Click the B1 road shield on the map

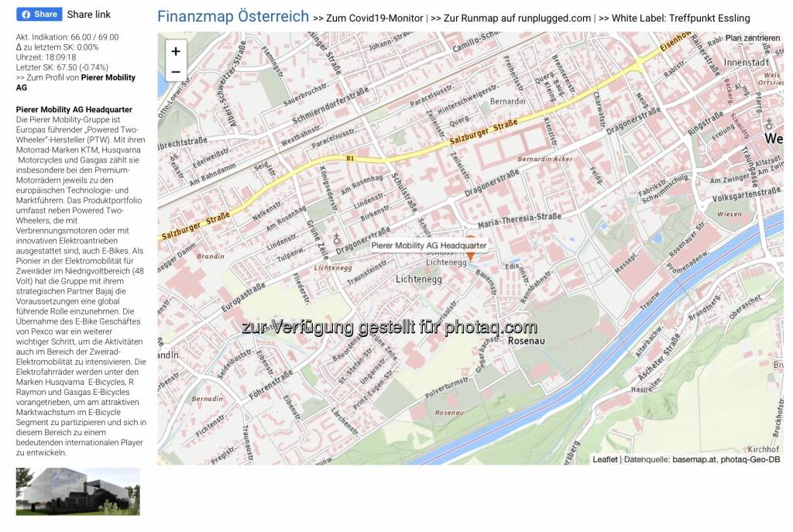click(x=350, y=158)
